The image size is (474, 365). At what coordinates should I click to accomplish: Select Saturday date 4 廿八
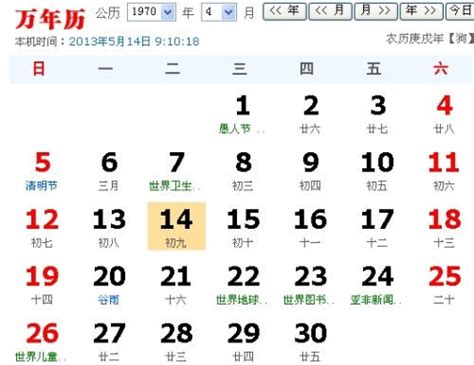point(444,114)
